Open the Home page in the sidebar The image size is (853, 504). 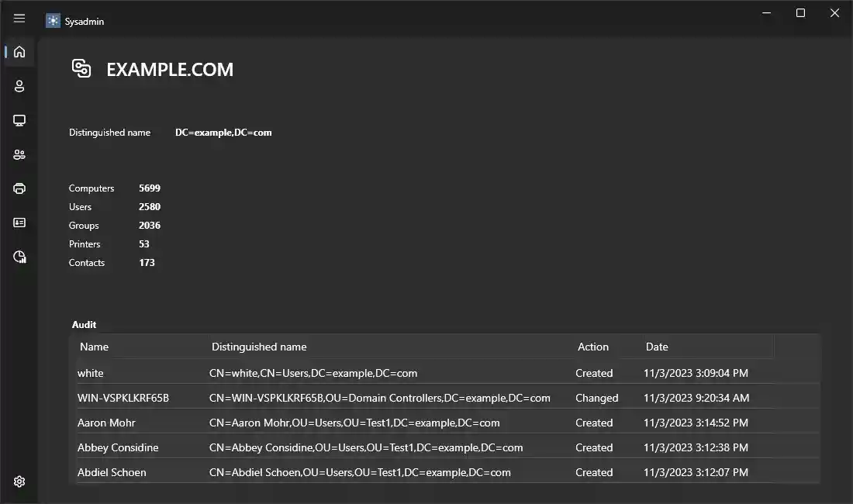tap(19, 52)
